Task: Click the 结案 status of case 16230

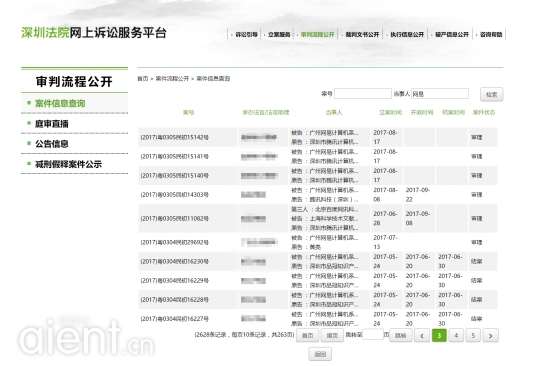Action: coord(476,261)
